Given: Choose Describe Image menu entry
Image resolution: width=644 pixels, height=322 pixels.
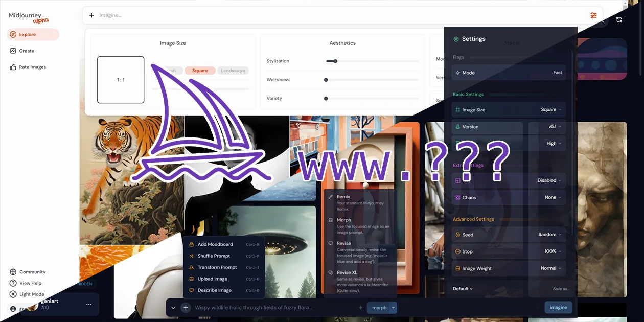Looking at the screenshot, I should click(x=224, y=290).
